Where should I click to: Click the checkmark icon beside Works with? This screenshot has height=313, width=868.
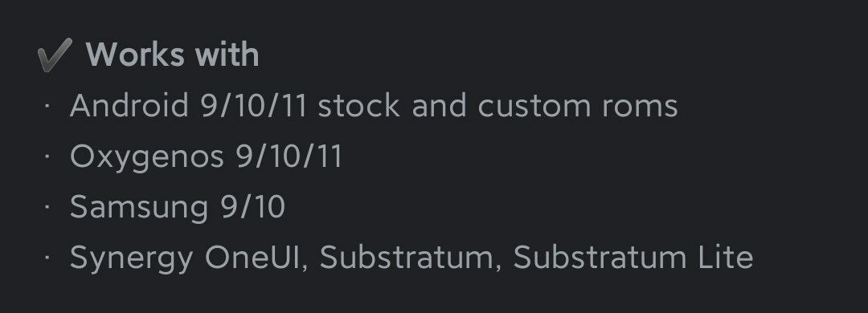(x=55, y=55)
